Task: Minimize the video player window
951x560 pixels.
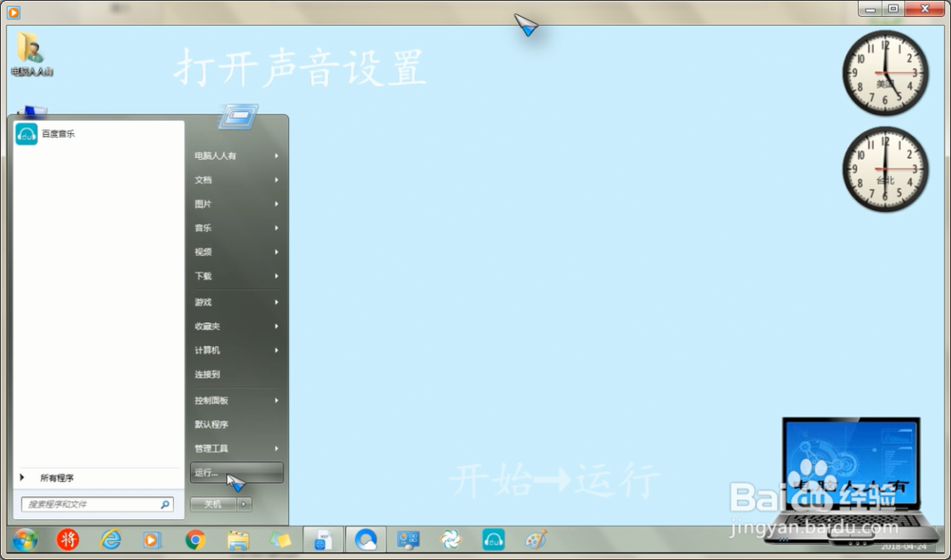Action: click(871, 10)
